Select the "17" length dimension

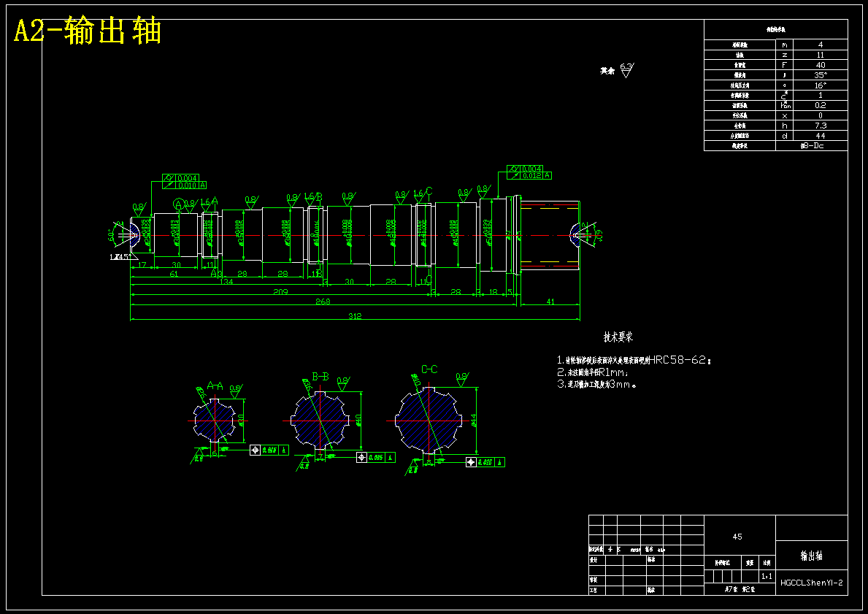[x=142, y=265]
